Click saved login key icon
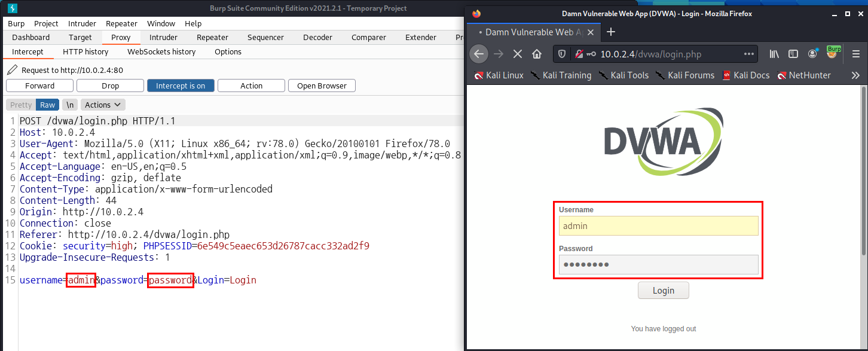Viewport: 868px width, 351px height. point(591,54)
